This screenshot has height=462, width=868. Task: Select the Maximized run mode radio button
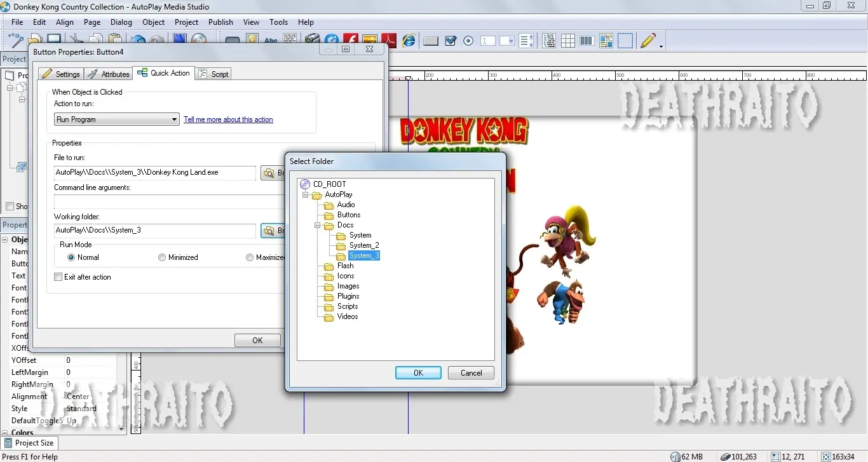pyautogui.click(x=250, y=257)
